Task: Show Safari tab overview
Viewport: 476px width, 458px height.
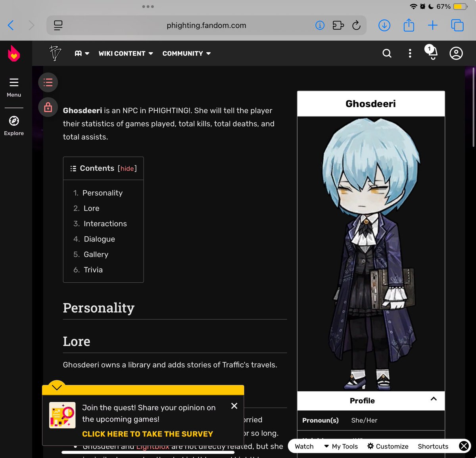Action: coord(457,25)
